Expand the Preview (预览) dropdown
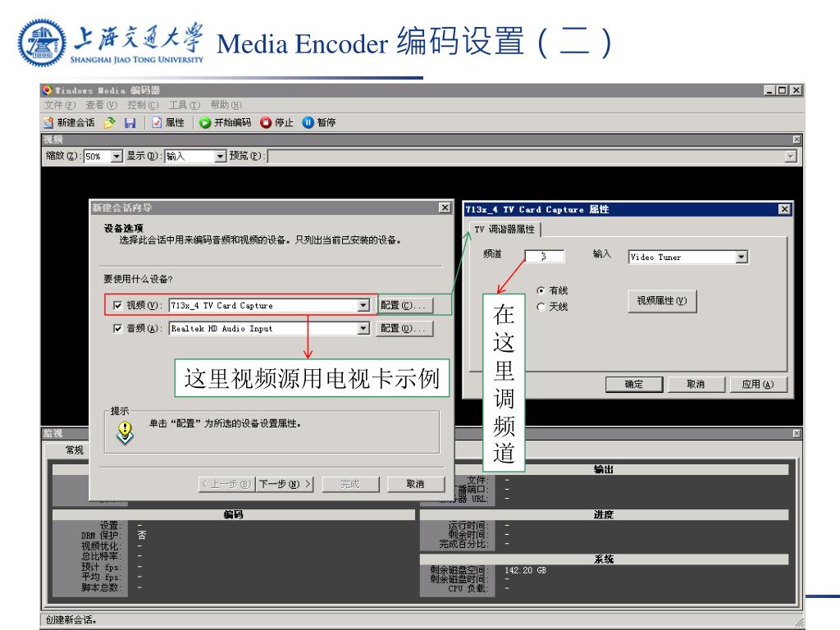This screenshot has height=630, width=840. [791, 156]
